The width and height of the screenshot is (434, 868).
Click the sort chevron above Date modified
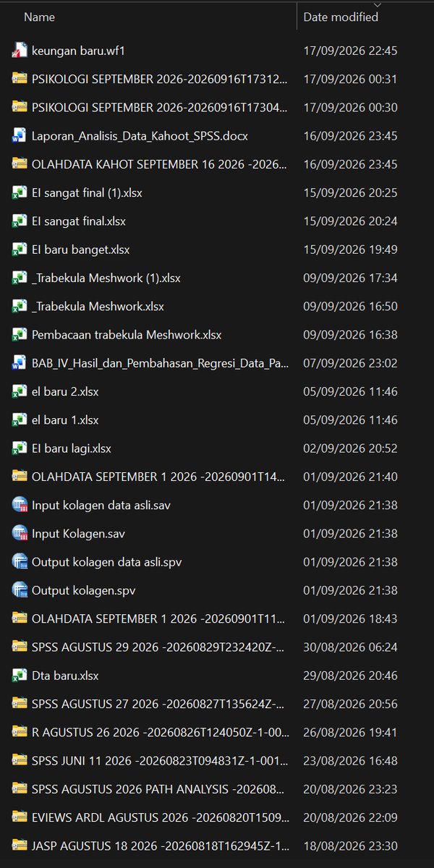(376, 4)
